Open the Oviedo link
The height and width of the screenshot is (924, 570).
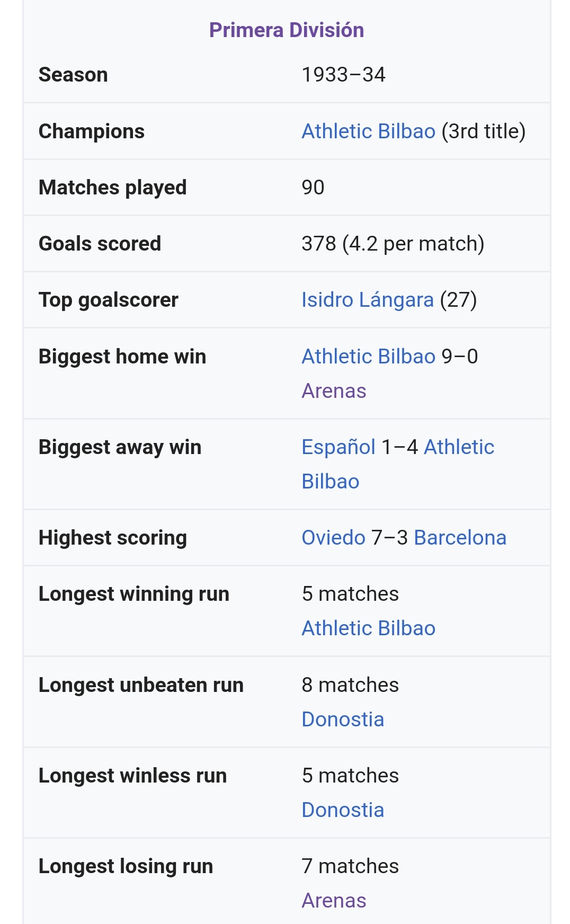(333, 538)
